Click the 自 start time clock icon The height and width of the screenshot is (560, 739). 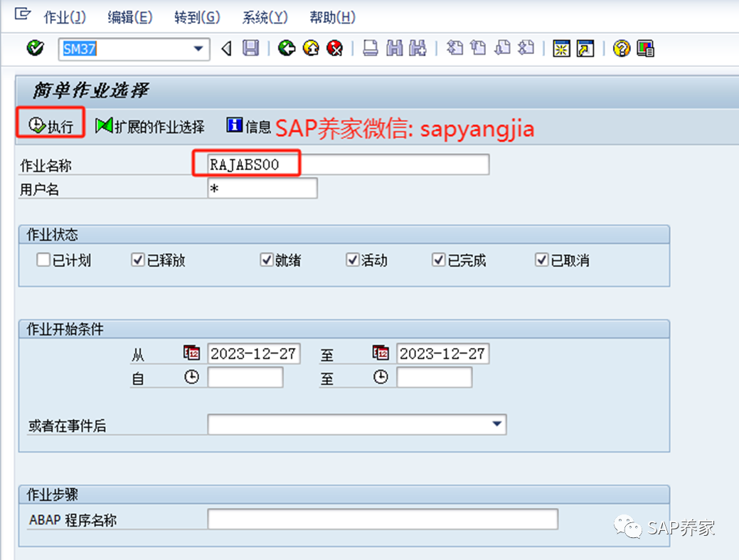[x=191, y=377]
